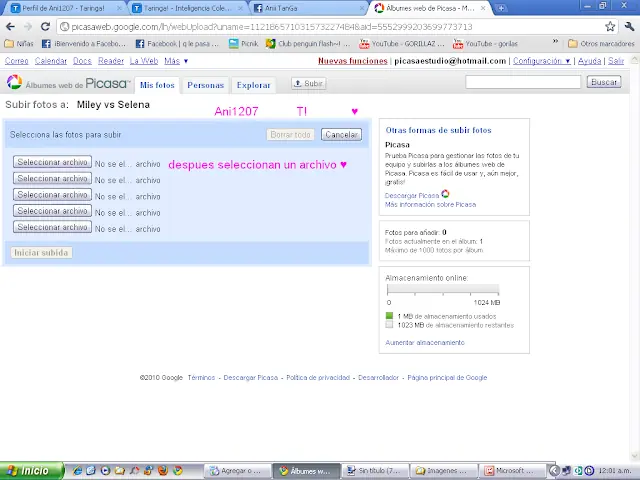Click the Calendar link
This screenshot has width=640, height=480.
(x=51, y=61)
